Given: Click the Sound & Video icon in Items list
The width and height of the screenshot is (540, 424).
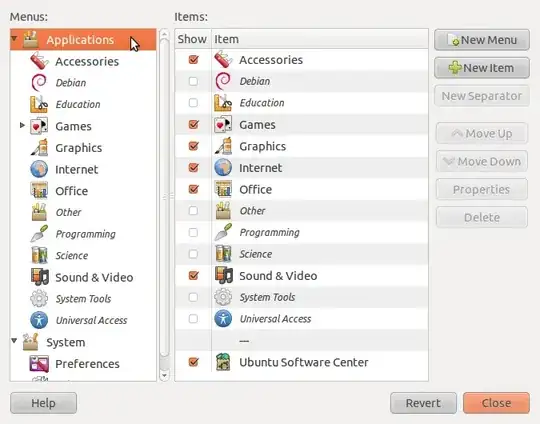Looking at the screenshot, I should point(224,275).
